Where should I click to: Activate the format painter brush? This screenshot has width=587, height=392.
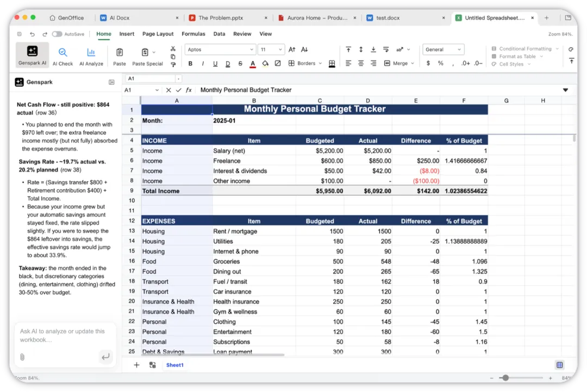[x=173, y=65]
